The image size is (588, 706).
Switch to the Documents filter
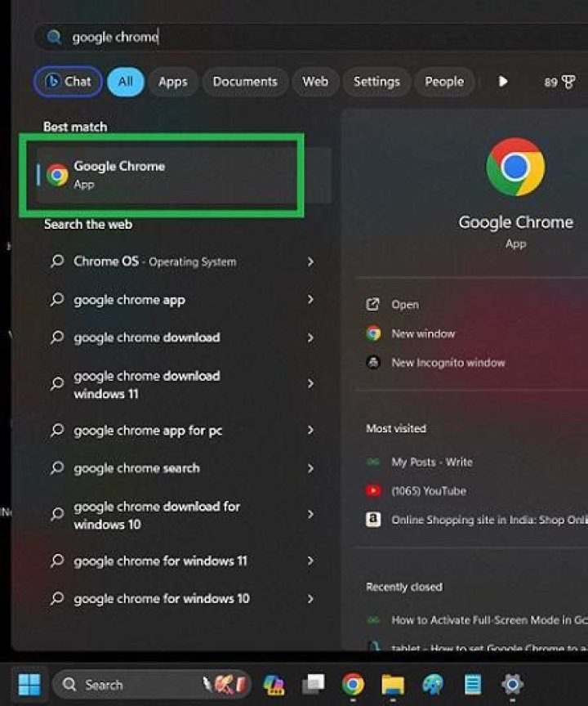(x=245, y=82)
